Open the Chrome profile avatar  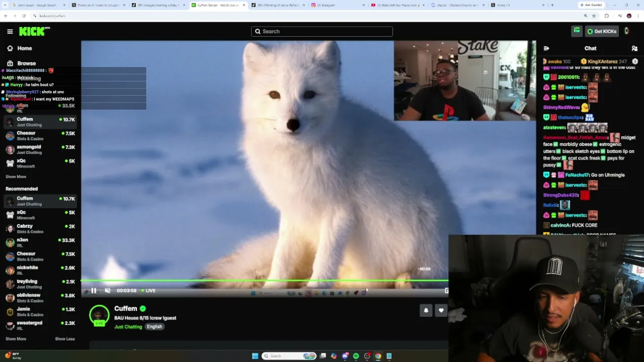[629, 16]
